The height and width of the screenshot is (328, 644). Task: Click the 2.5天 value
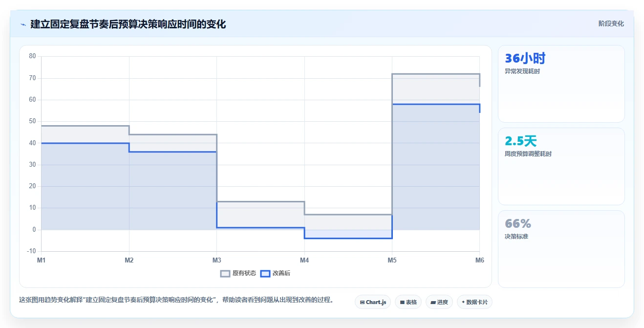[x=521, y=141]
